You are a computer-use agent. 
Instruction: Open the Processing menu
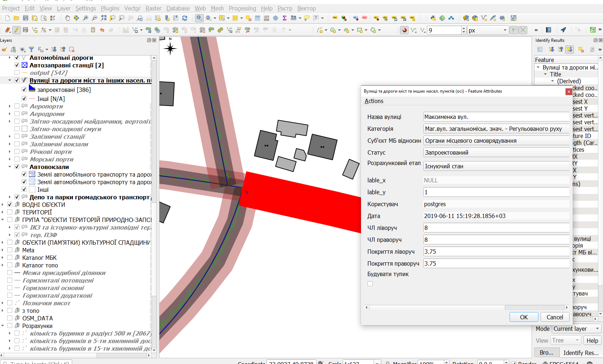pyautogui.click(x=242, y=8)
